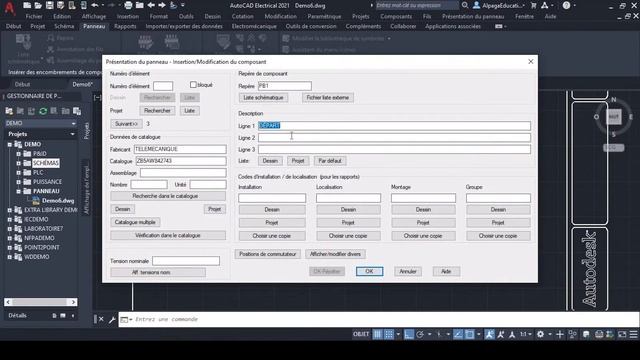Open the Fichier menu
The image size is (640, 360).
(34, 16)
